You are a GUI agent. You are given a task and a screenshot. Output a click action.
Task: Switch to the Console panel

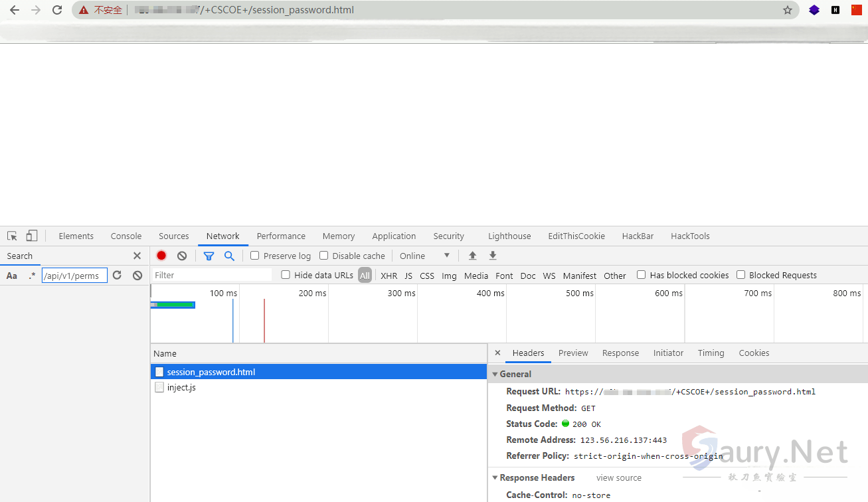coord(126,236)
